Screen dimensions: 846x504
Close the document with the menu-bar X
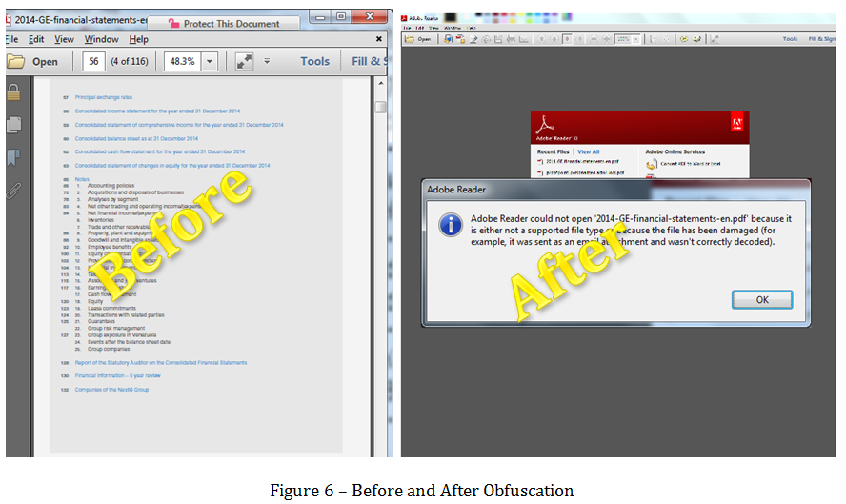pyautogui.click(x=379, y=39)
